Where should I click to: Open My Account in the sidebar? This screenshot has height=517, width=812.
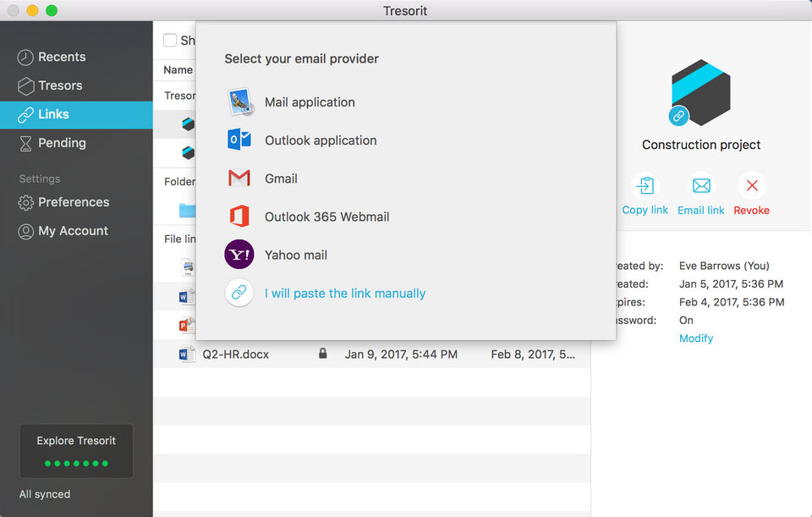point(76,231)
